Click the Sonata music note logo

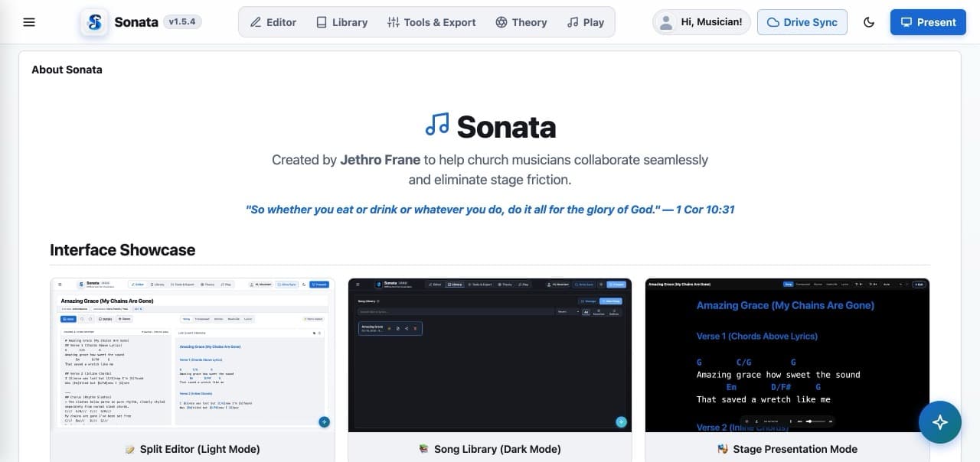point(437,125)
